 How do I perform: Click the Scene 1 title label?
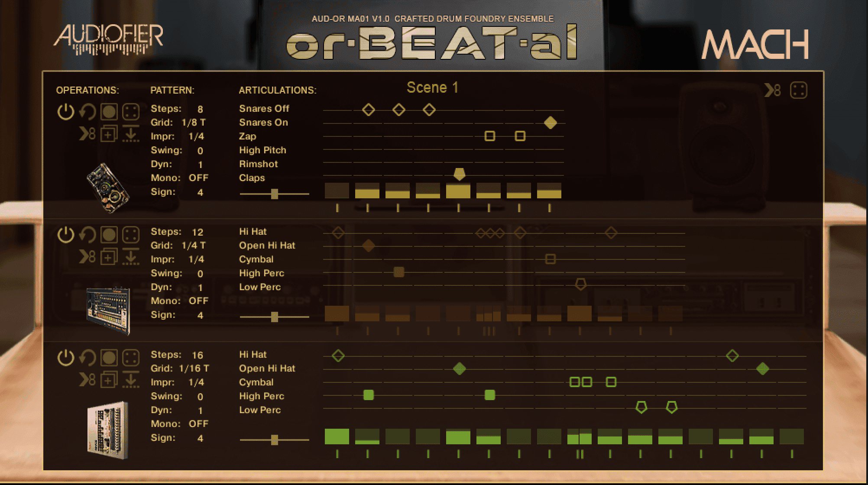[432, 88]
